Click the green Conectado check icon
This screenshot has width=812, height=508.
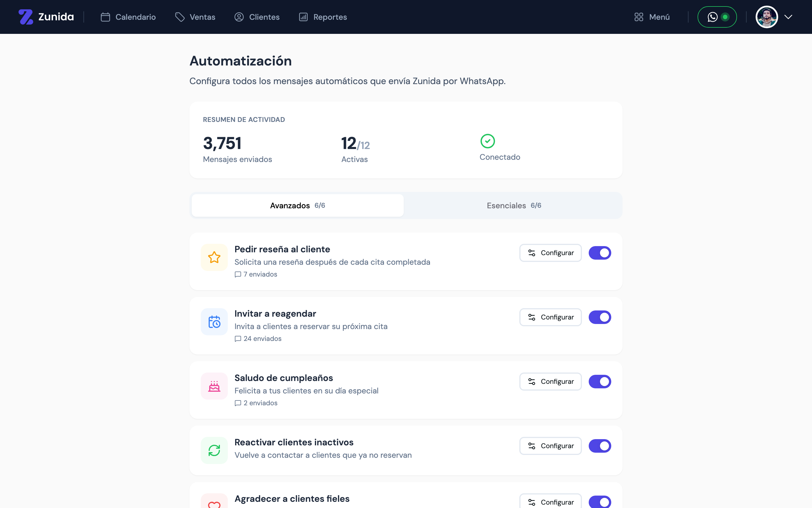pyautogui.click(x=487, y=141)
